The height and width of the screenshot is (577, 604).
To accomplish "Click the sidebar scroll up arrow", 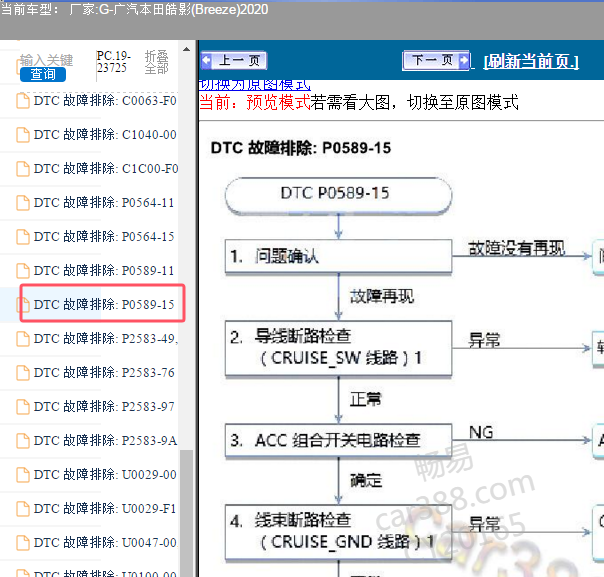I will tap(186, 49).
